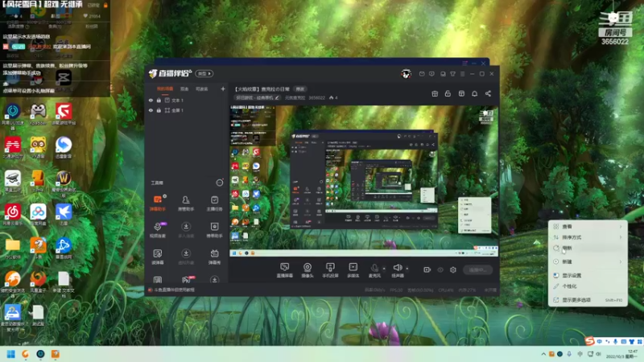Toggle preview eye icon near settings
644x362 pixels.
(x=440, y=269)
